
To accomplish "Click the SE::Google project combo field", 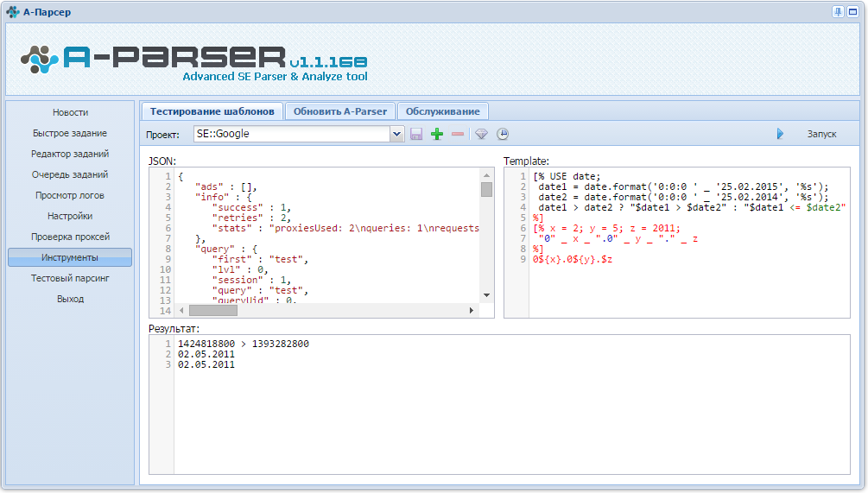I will tap(292, 134).
